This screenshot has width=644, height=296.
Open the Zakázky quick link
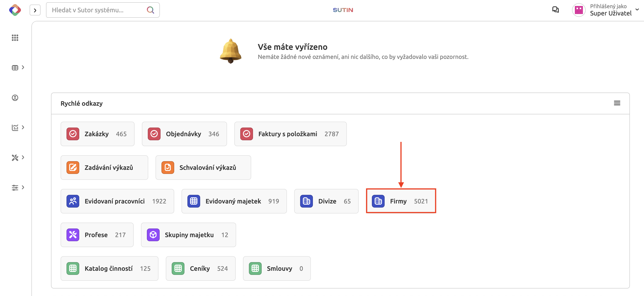click(x=97, y=134)
